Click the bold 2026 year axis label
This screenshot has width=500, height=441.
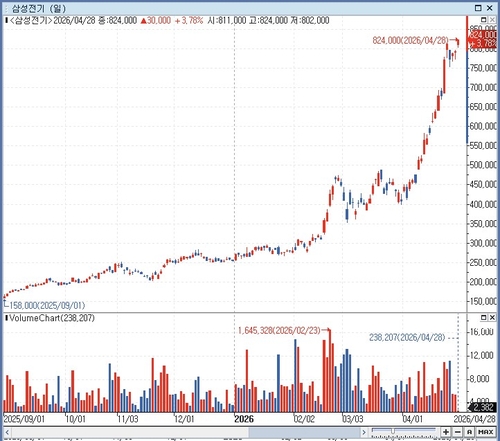pyautogui.click(x=244, y=419)
